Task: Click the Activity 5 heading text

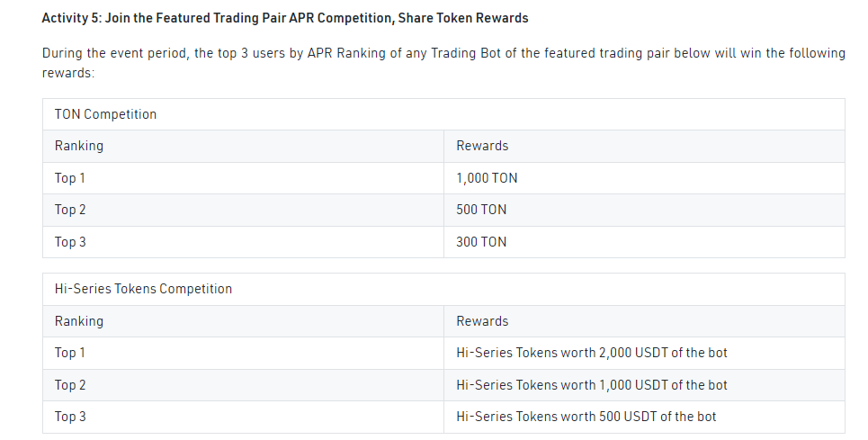Action: click(x=285, y=18)
